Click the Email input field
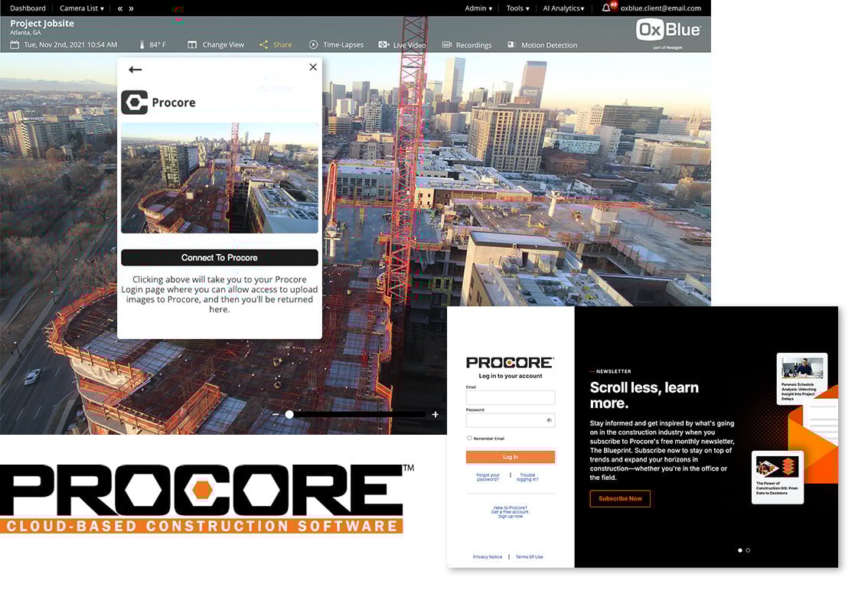 (x=510, y=397)
